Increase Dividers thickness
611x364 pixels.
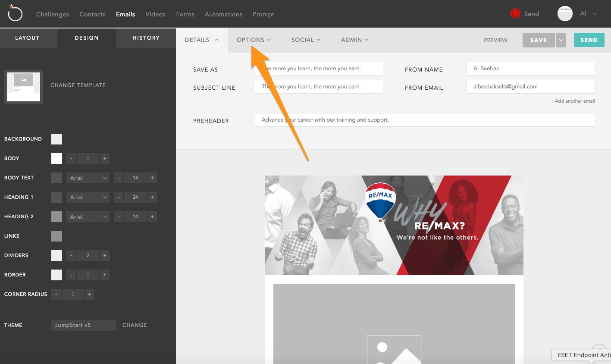(x=104, y=255)
